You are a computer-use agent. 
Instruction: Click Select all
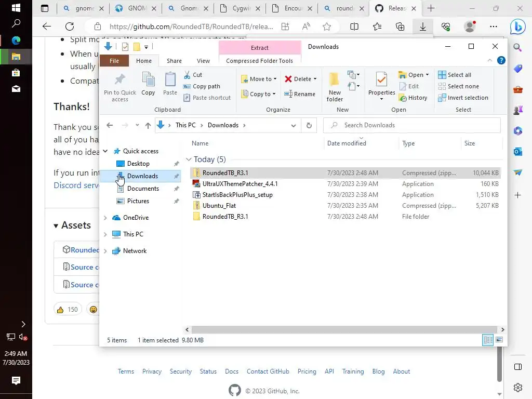pos(455,75)
